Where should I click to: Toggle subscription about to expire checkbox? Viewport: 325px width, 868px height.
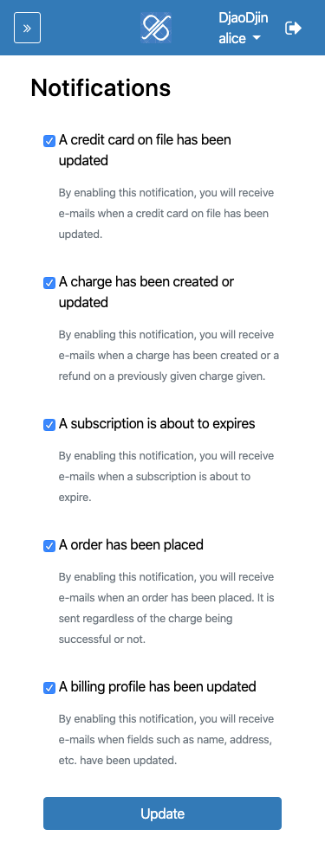point(49,425)
